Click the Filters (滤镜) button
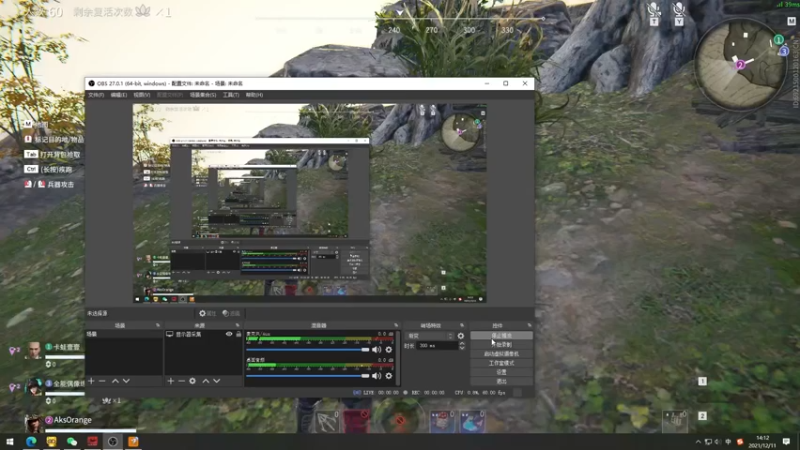This screenshot has height=450, width=800. pos(231,313)
